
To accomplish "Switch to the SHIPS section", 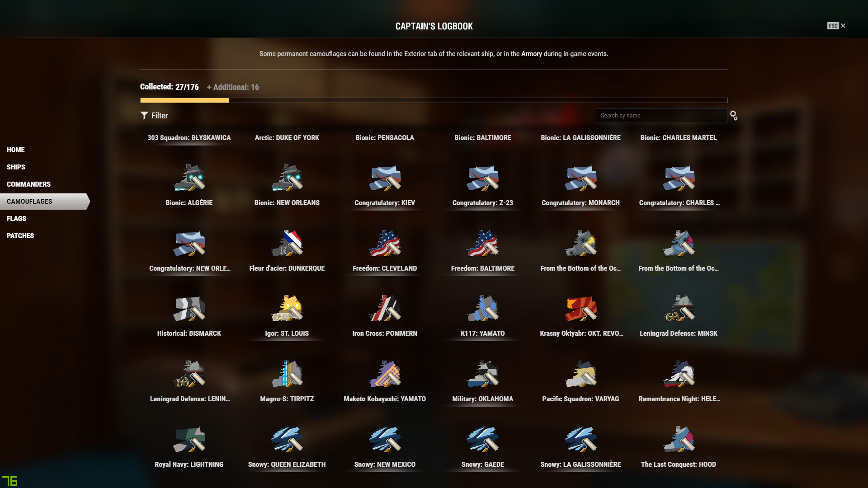I will tap(16, 167).
